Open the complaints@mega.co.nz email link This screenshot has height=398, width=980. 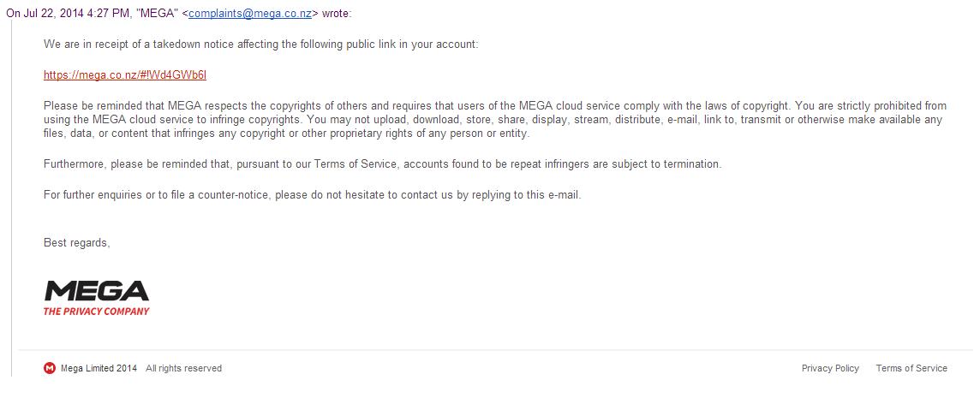click(250, 14)
